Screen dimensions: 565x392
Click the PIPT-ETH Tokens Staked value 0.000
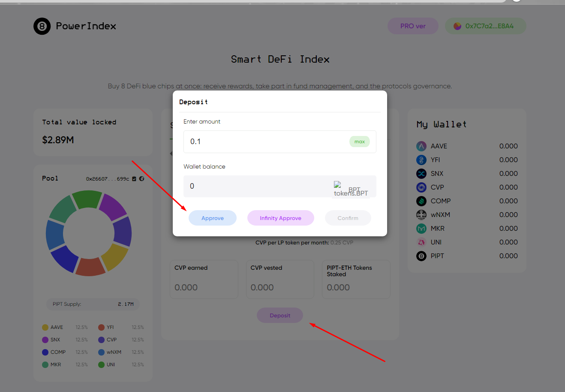pyautogui.click(x=338, y=287)
